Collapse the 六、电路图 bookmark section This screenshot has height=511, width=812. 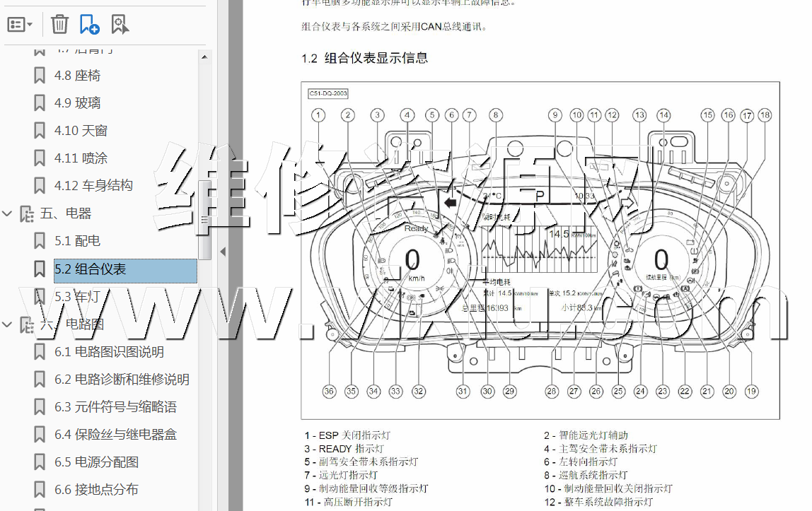click(8, 324)
